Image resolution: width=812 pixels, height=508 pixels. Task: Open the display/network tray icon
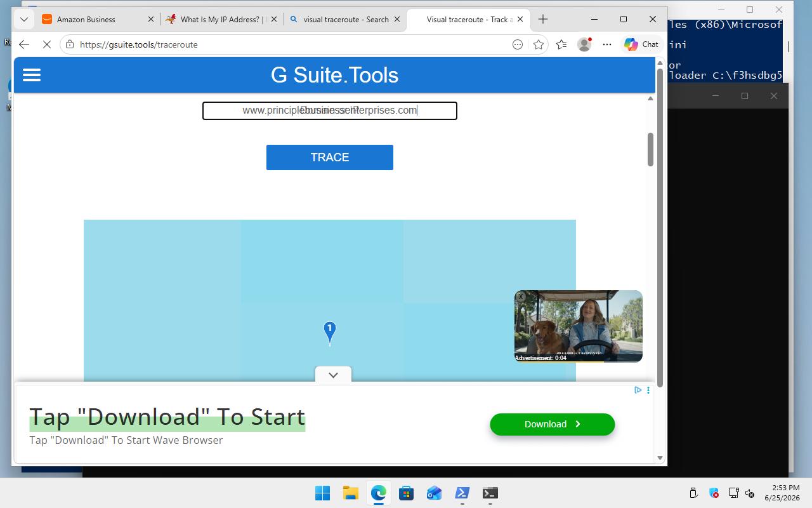point(733,493)
